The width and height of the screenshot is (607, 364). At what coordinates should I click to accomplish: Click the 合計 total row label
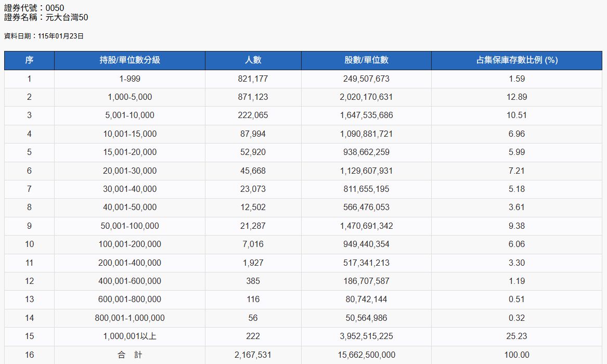click(x=130, y=355)
